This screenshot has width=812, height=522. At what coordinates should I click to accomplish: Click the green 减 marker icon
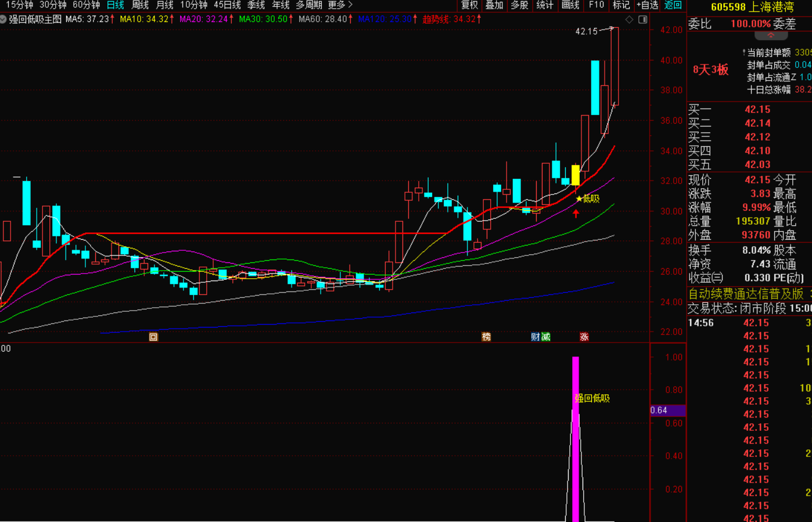[545, 337]
